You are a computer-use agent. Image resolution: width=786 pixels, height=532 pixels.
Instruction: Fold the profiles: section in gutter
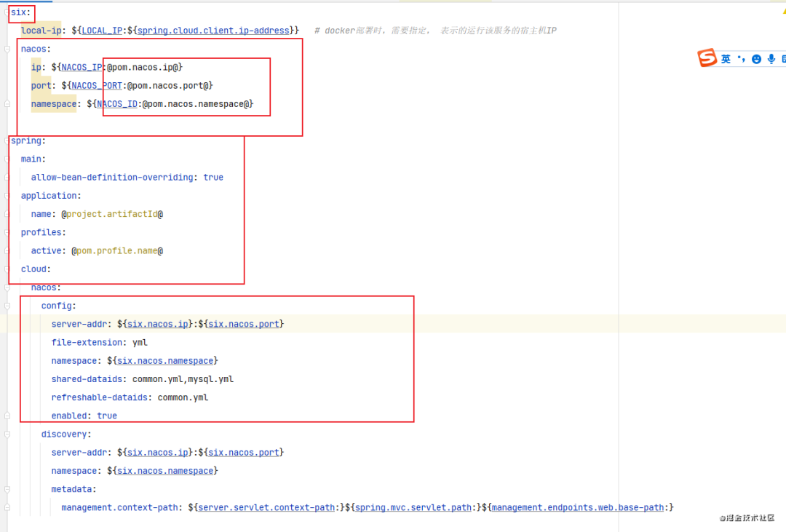tap(7, 233)
